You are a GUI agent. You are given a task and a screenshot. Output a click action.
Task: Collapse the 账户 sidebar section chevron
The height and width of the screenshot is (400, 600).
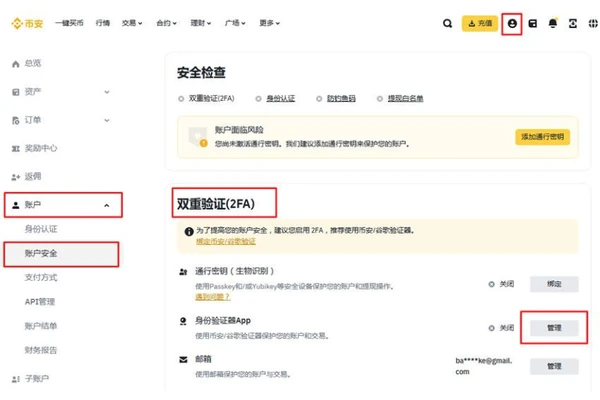(107, 206)
